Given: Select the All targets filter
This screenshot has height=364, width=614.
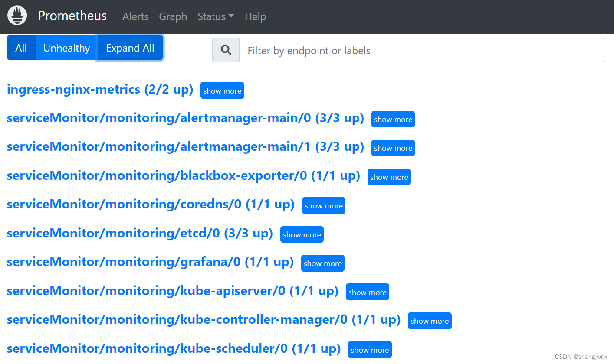Looking at the screenshot, I should pyautogui.click(x=21, y=48).
